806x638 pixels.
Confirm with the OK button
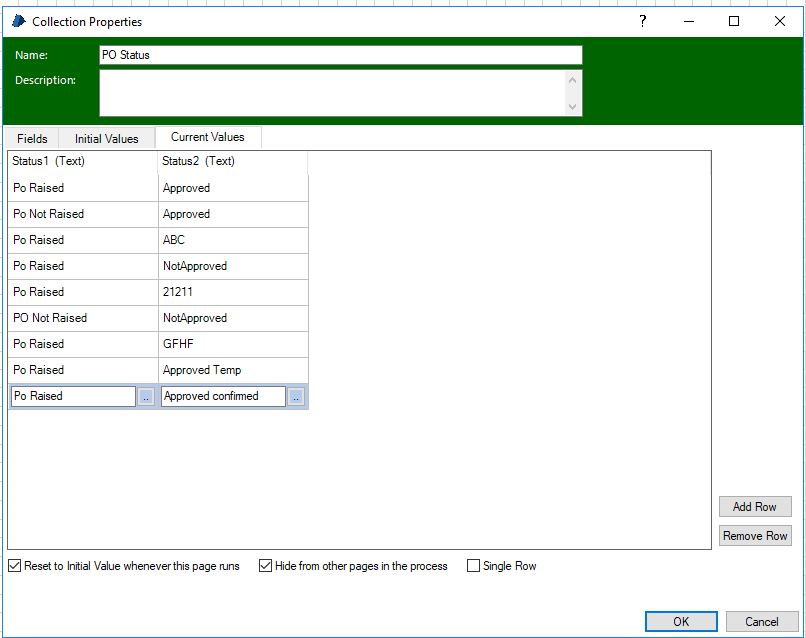pos(680,621)
